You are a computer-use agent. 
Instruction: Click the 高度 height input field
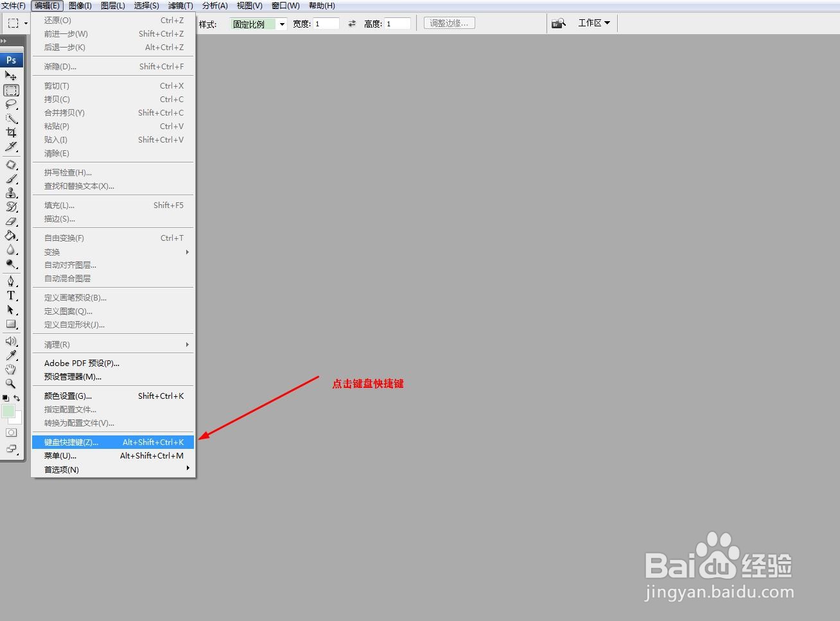pyautogui.click(x=398, y=24)
